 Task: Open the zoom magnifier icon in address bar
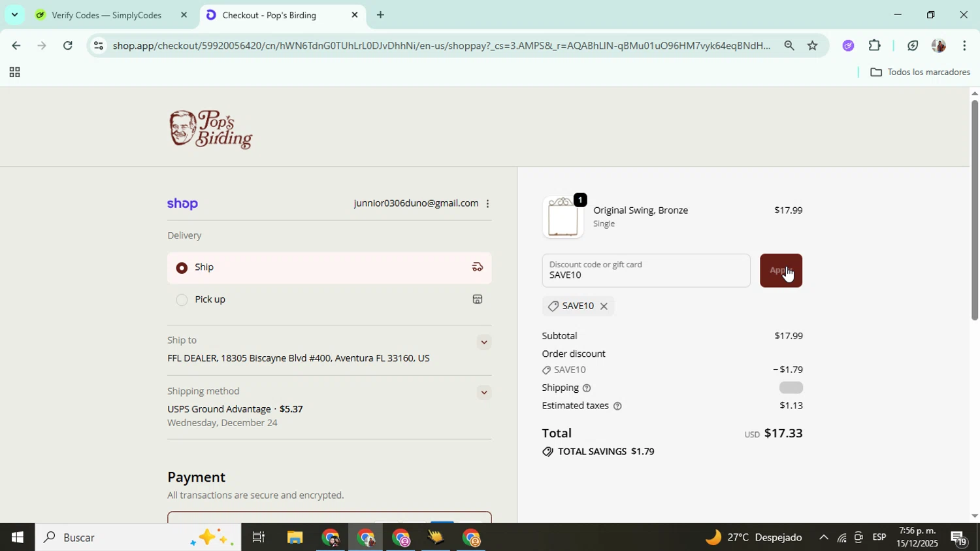tap(789, 46)
